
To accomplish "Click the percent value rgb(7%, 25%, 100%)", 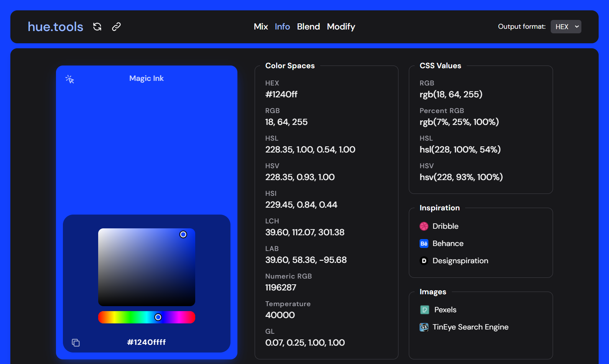I will 459,122.
